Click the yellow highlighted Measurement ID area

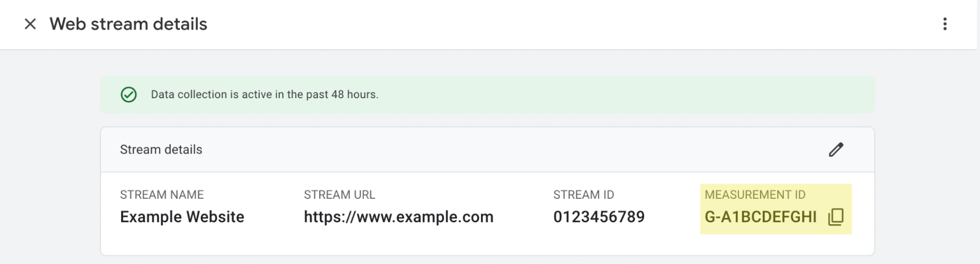(776, 209)
